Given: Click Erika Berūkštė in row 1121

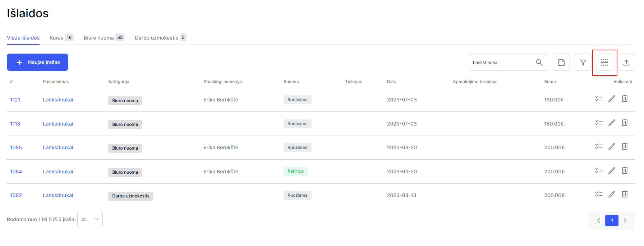Looking at the screenshot, I should tap(221, 100).
